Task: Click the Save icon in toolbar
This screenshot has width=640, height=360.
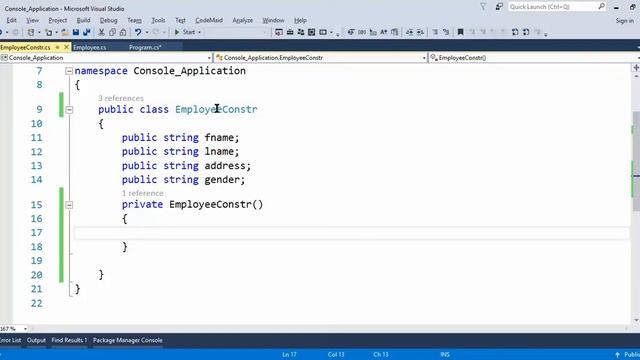Action: point(76,32)
